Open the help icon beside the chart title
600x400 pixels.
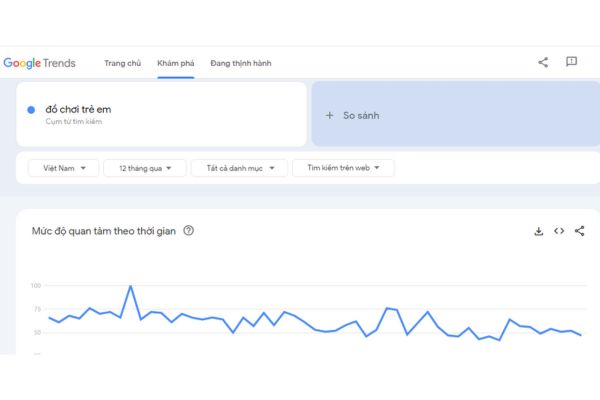coord(189,231)
